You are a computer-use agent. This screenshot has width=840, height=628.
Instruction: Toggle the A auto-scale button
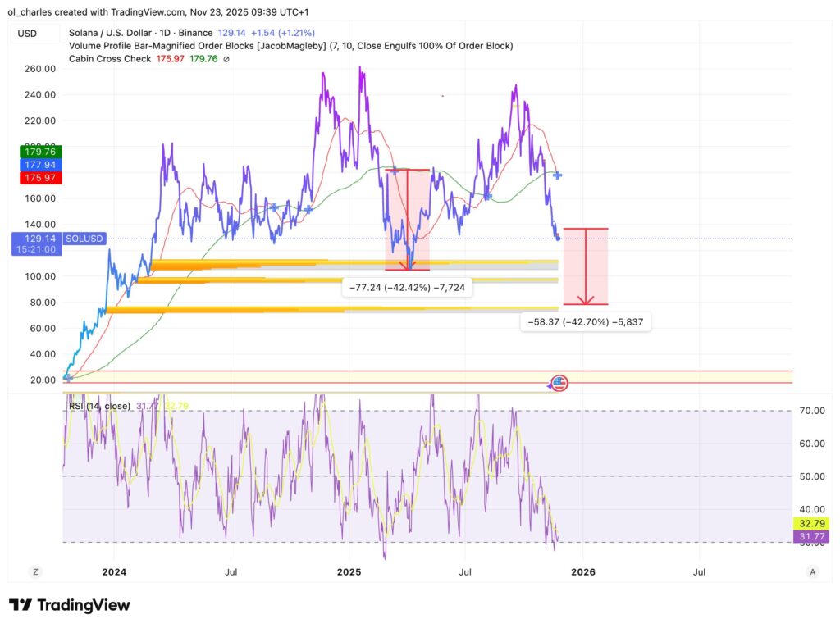(812, 571)
